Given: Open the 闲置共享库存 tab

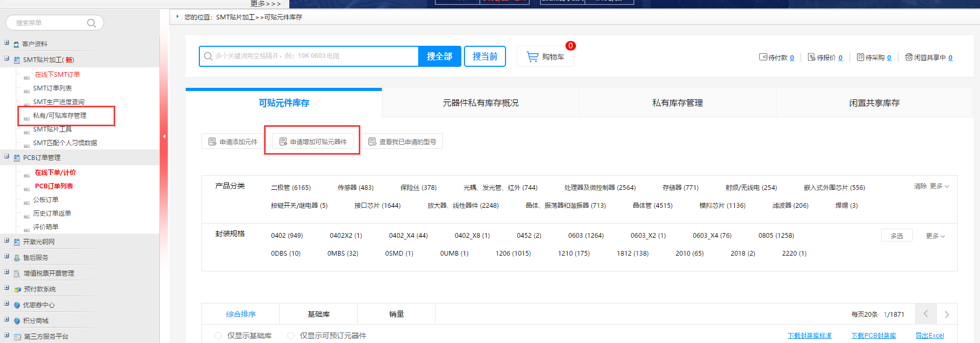Looking at the screenshot, I should point(874,103).
